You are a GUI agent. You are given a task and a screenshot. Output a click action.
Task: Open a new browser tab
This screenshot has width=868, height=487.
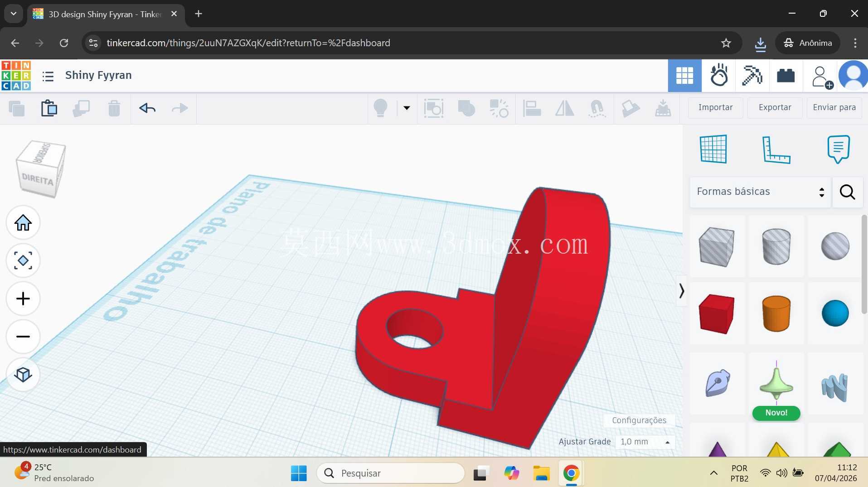[199, 14]
